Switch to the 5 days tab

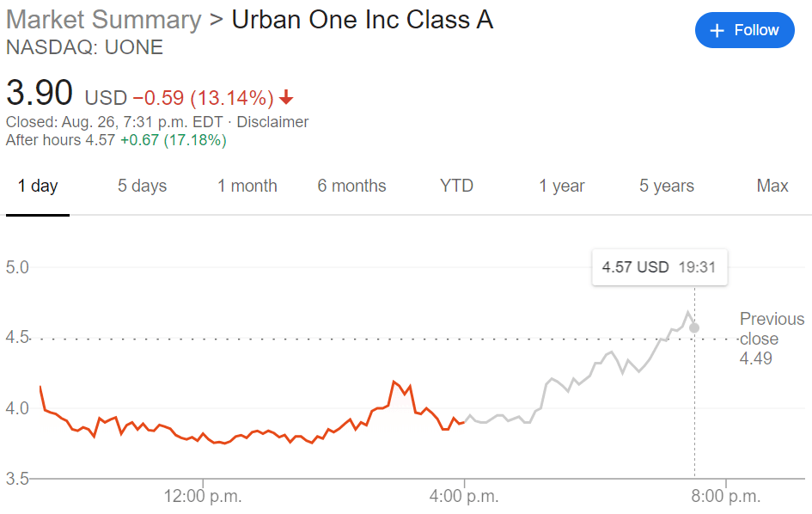[x=142, y=186]
